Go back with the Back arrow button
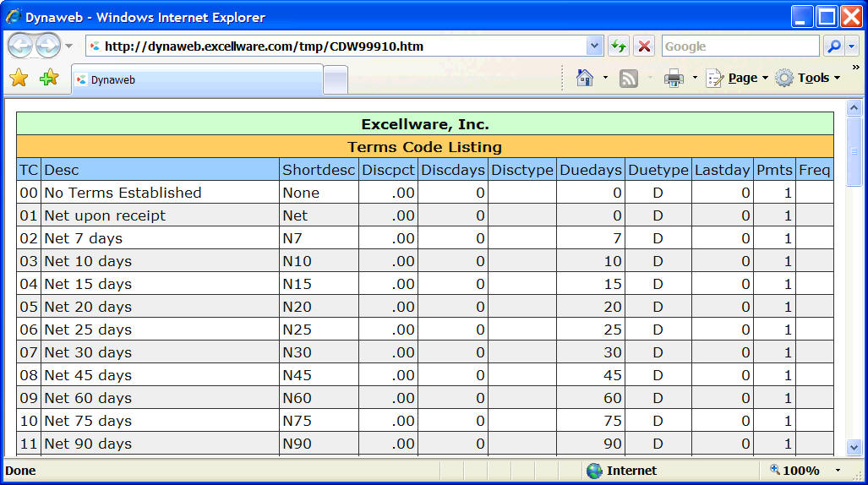This screenshot has width=868, height=485. [20, 46]
